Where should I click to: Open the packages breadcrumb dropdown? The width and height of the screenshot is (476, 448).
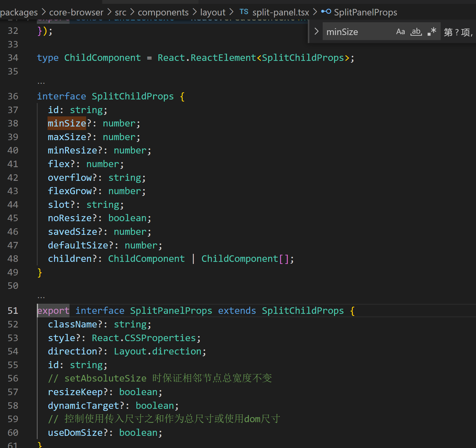coord(18,12)
